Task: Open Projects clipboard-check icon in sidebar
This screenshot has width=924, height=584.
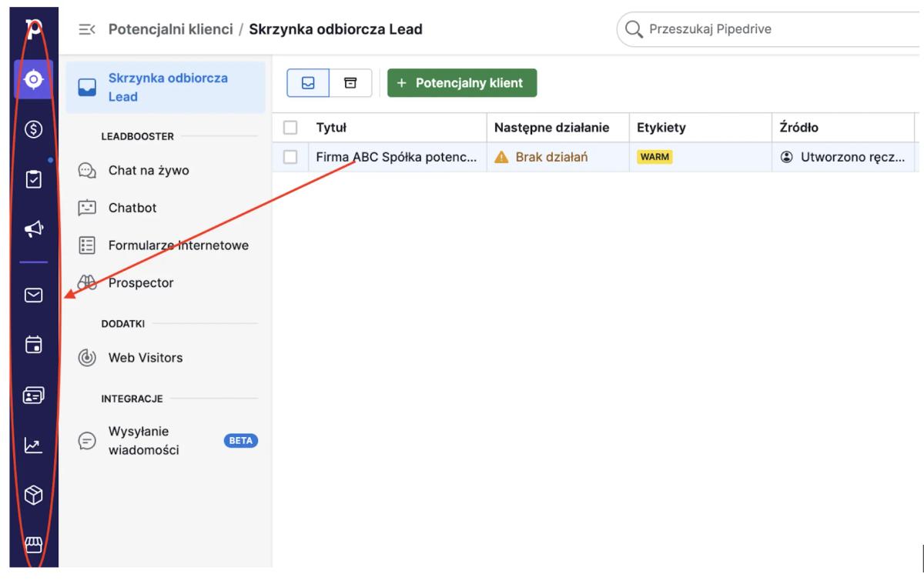Action: [x=33, y=179]
